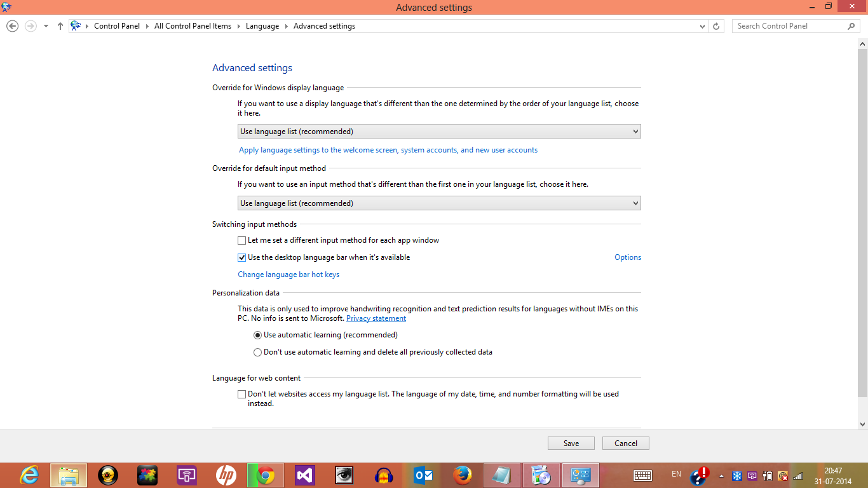This screenshot has height=488, width=868.
Task: Open the address bar history dropdown arrow
Action: click(702, 26)
